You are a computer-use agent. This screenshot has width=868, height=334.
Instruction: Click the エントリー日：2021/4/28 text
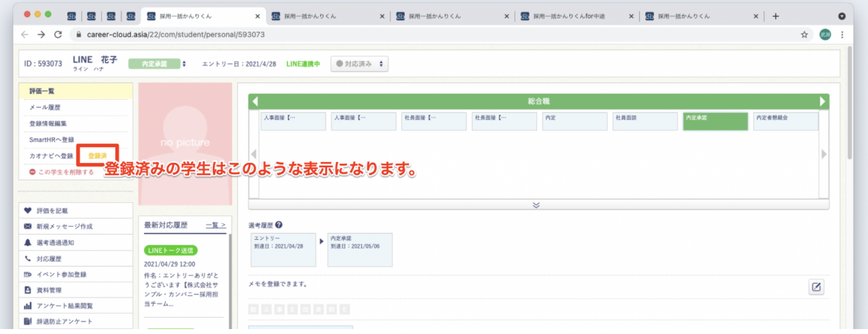(x=239, y=64)
